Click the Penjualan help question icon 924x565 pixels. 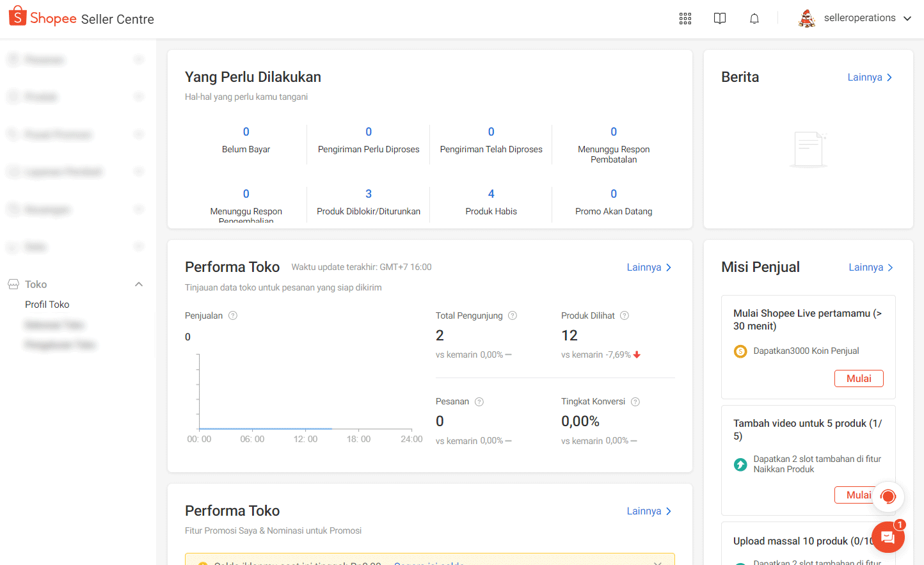[x=233, y=315]
